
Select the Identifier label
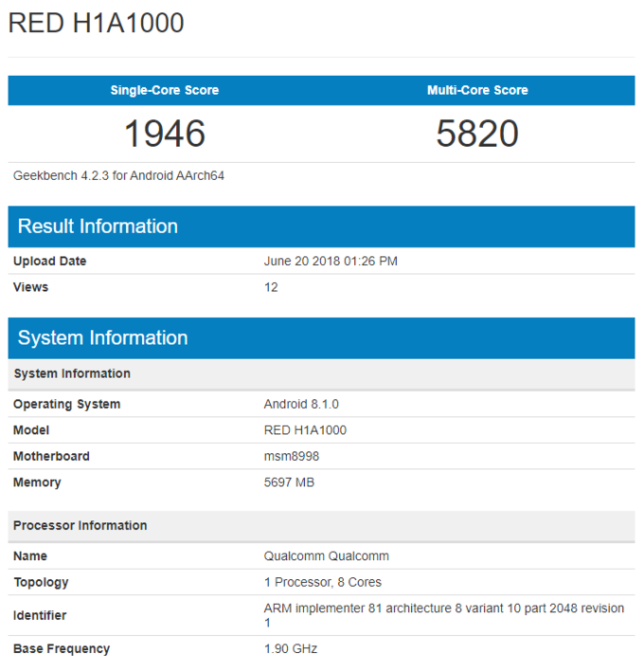(x=40, y=616)
